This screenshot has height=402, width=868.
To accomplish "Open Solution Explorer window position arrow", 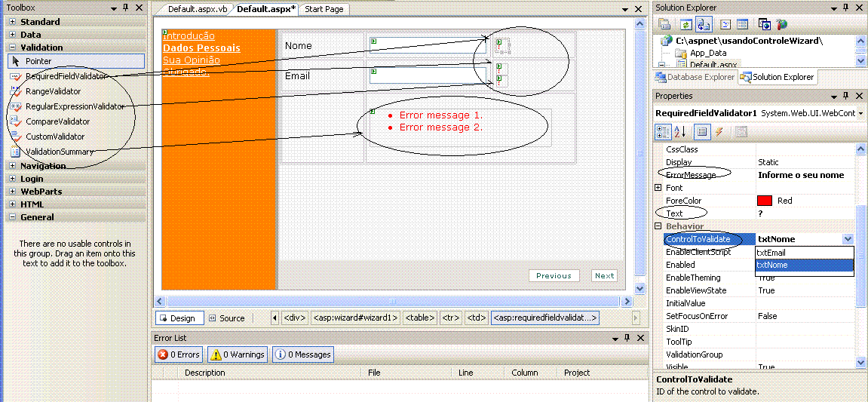I will point(834,8).
